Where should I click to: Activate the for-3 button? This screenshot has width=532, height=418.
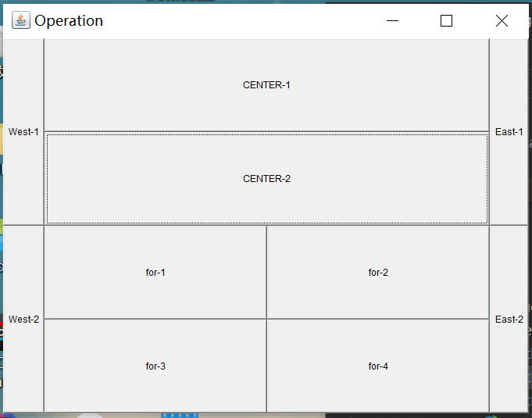tap(155, 366)
